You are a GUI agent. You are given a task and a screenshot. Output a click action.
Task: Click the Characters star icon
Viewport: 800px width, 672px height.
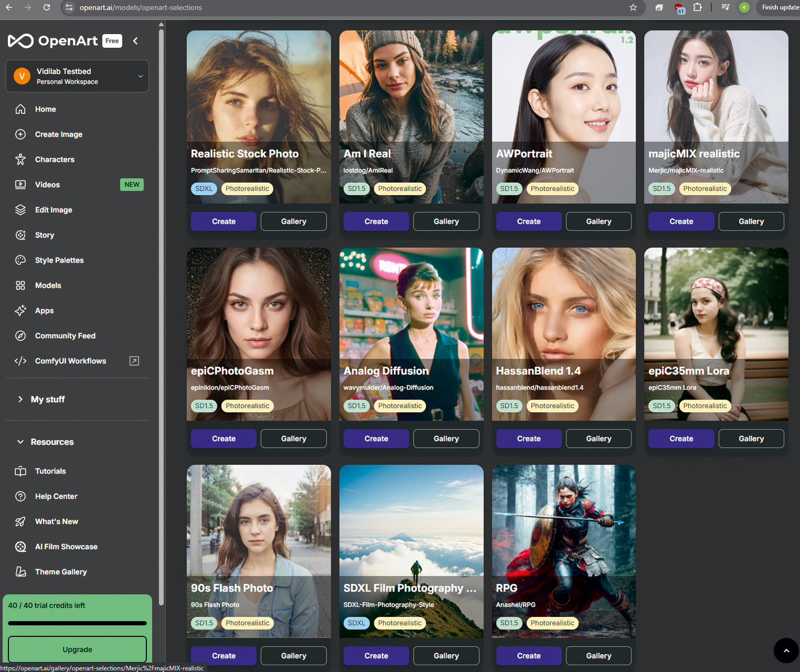click(x=20, y=160)
